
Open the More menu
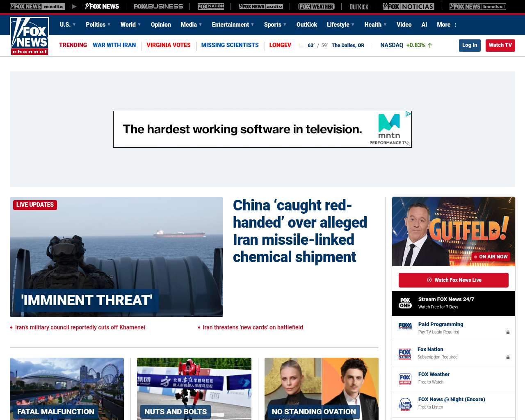point(447,25)
